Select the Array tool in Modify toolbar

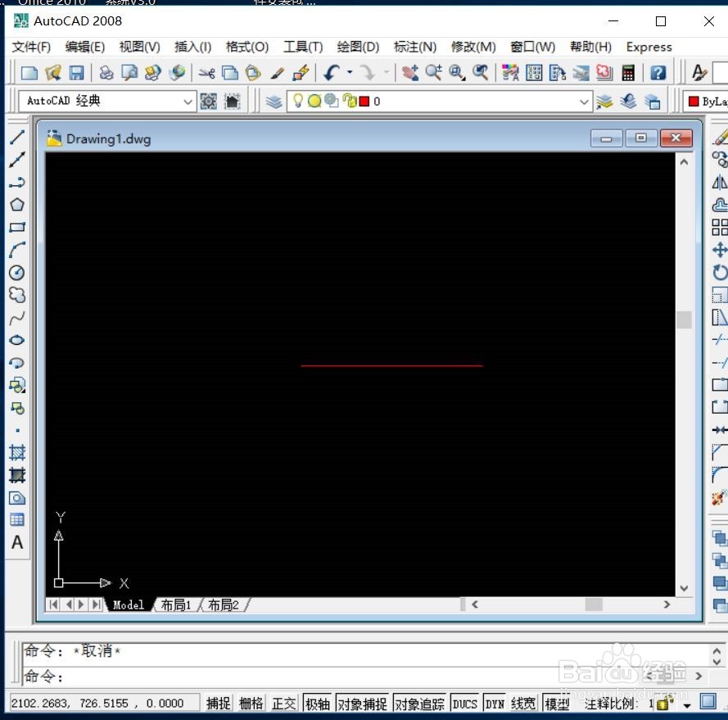pyautogui.click(x=720, y=227)
